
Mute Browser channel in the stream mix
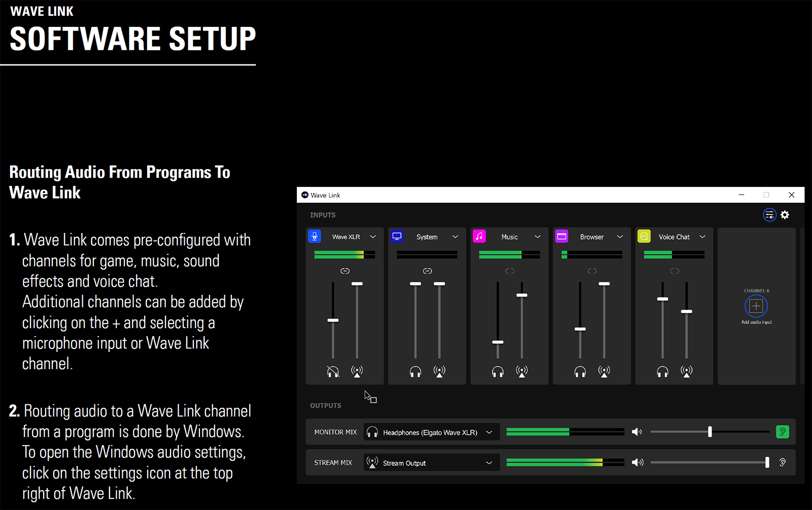click(x=604, y=371)
